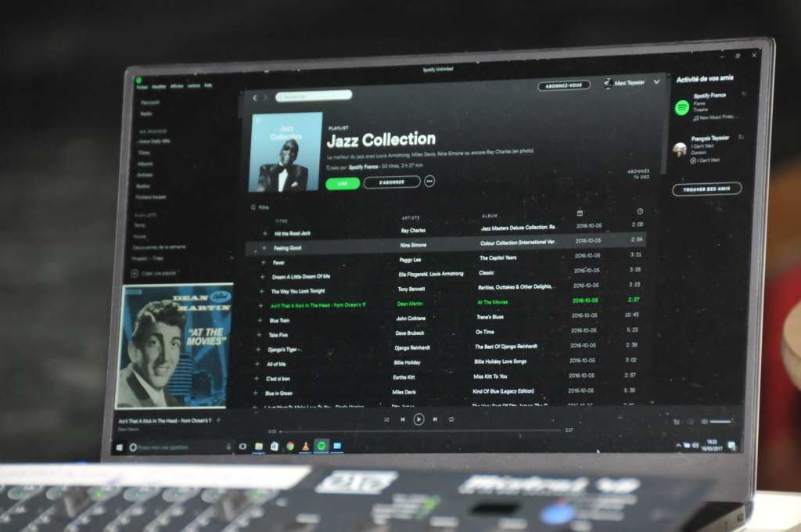
Task: Show hidden system tray icons
Action: 678,446
